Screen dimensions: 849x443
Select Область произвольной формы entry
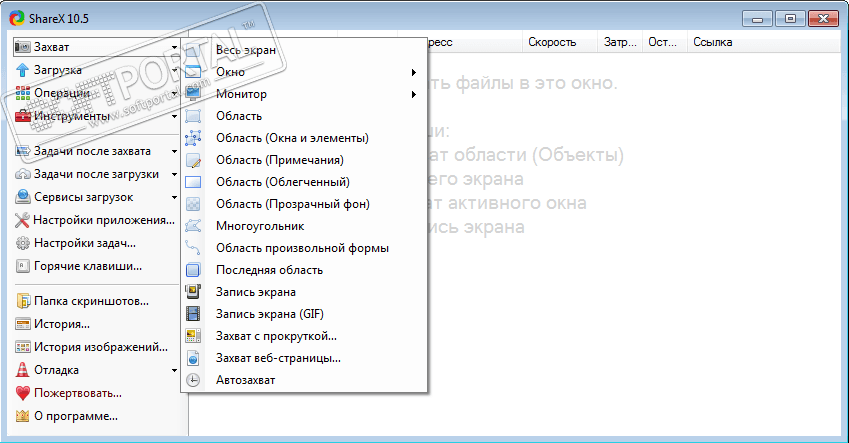pos(304,248)
